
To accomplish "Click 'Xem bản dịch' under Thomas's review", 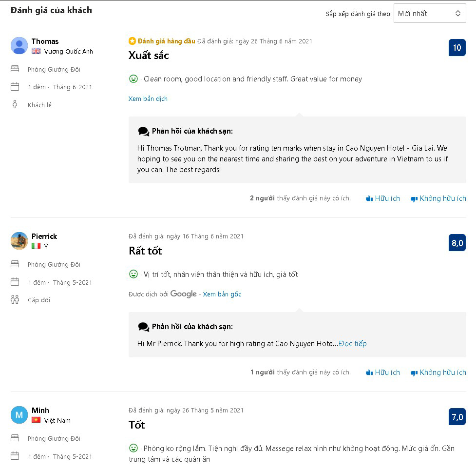I will point(148,98).
